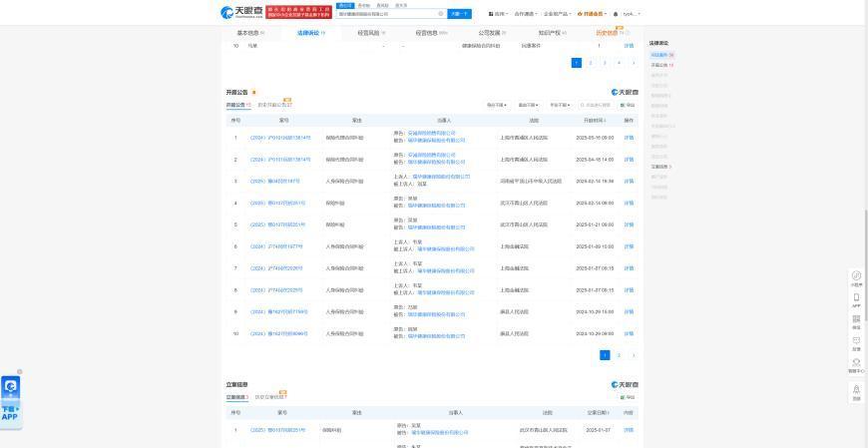Open the WeChat QR code icon
This screenshot has width=868, height=448.
click(x=856, y=319)
